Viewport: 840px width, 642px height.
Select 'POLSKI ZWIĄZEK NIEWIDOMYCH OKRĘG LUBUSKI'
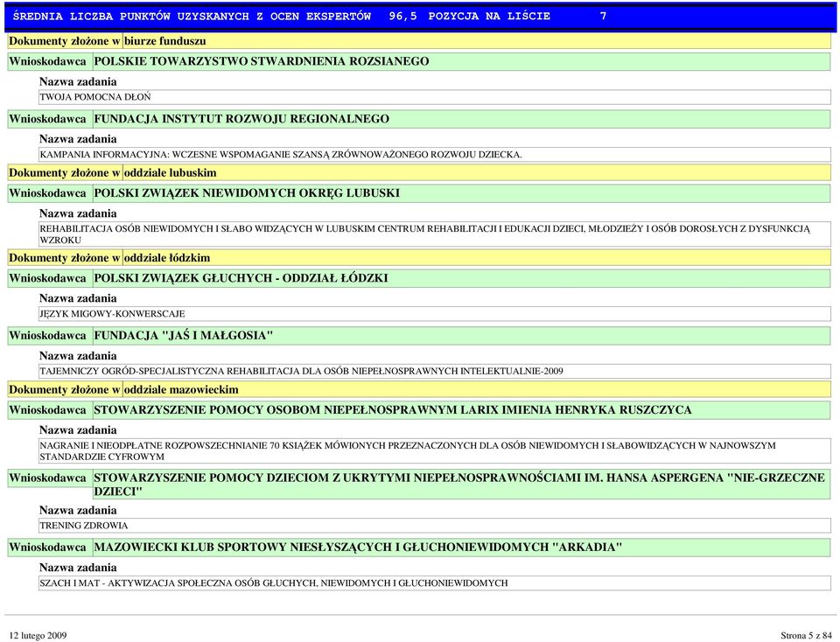point(247,193)
